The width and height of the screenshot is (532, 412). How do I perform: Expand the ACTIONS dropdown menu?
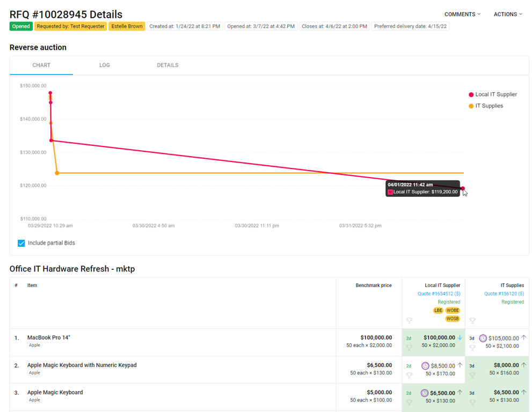tap(507, 14)
